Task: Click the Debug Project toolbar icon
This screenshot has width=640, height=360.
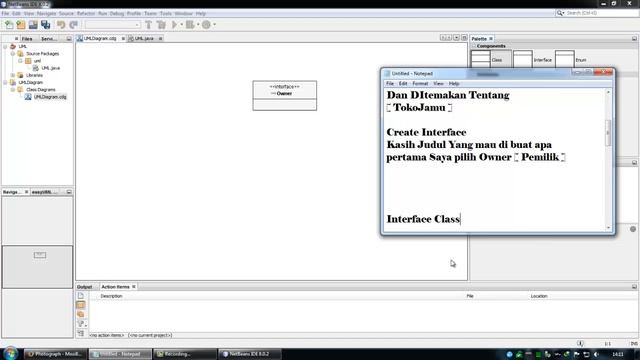Action: 190,25
